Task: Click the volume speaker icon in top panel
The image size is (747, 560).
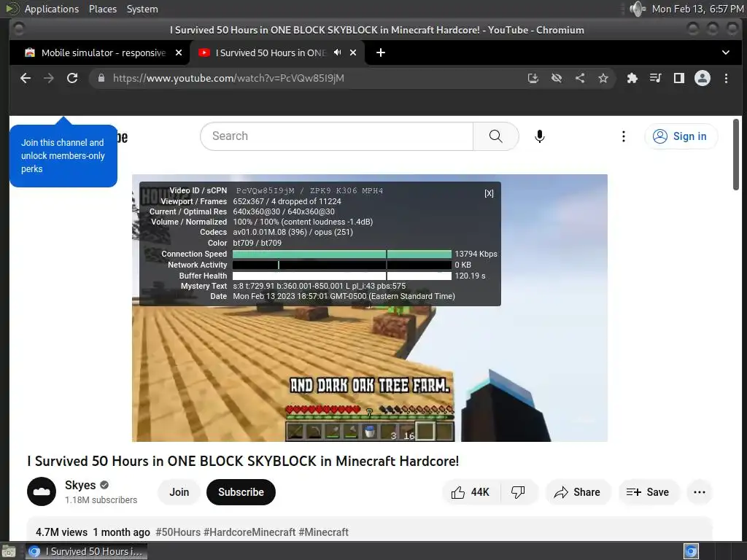Action: point(638,9)
